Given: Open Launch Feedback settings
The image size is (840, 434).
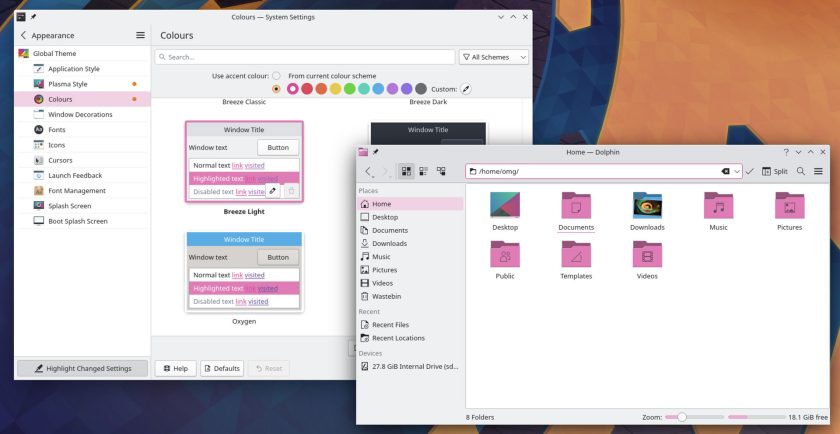Looking at the screenshot, I should click(83, 175).
